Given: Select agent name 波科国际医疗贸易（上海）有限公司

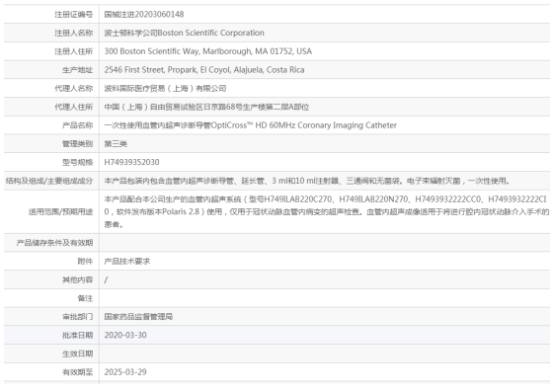Looking at the screenshot, I should (165, 89).
